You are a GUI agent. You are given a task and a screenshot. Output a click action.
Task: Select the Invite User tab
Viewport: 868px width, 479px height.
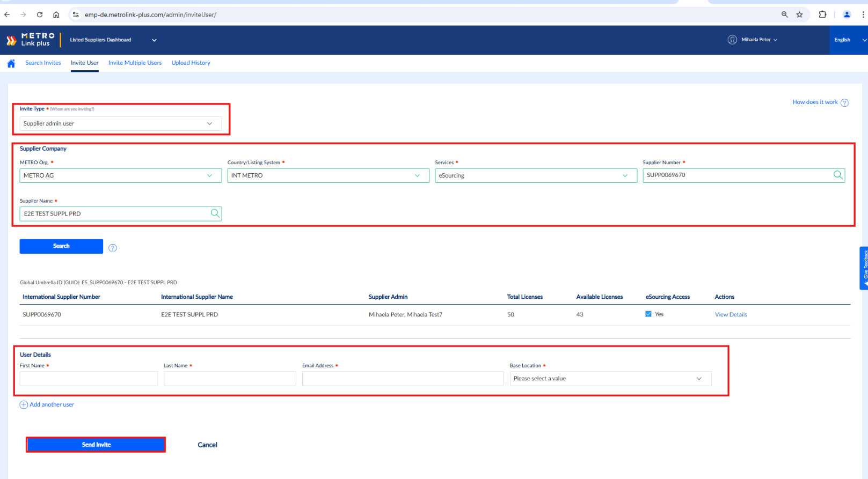85,63
